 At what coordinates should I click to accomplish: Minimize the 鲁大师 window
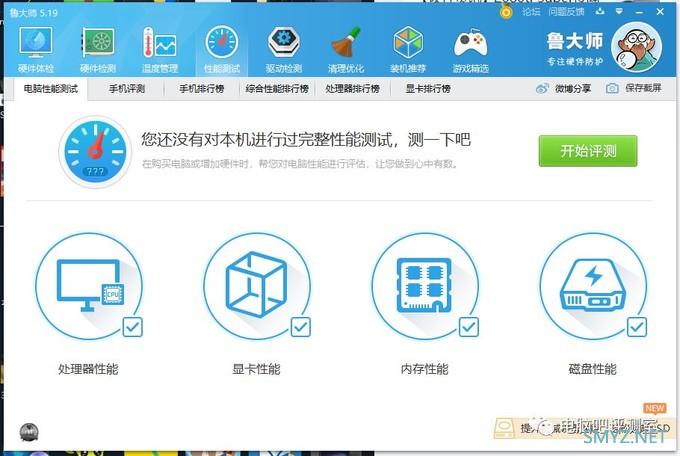(x=639, y=12)
